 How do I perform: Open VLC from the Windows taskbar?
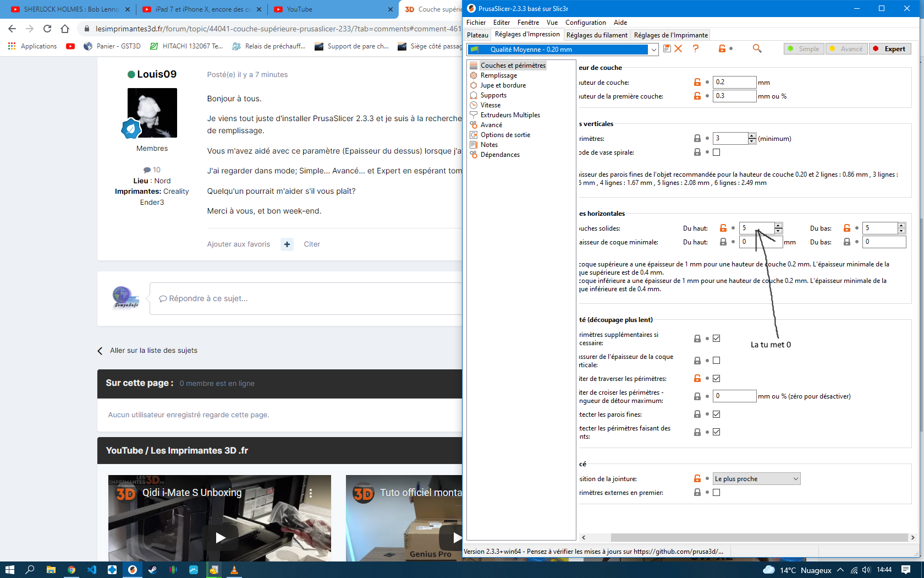coord(234,570)
